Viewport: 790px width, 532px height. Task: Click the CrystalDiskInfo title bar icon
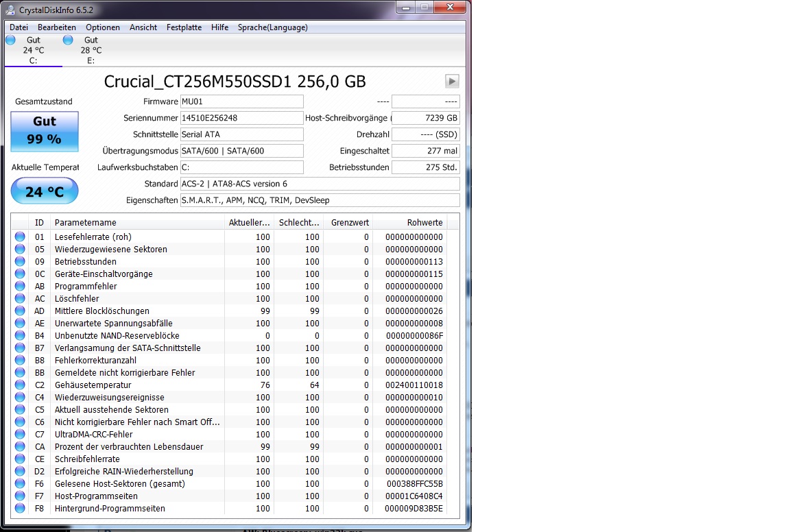point(10,10)
